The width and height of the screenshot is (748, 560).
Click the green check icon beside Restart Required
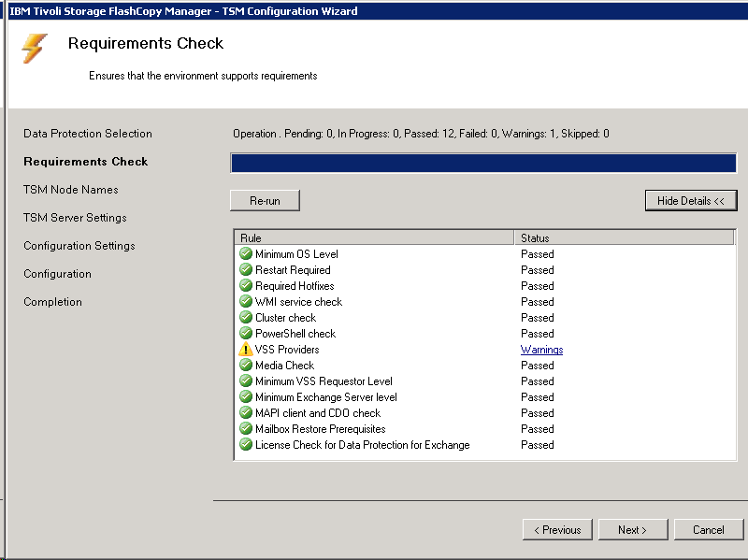246,270
